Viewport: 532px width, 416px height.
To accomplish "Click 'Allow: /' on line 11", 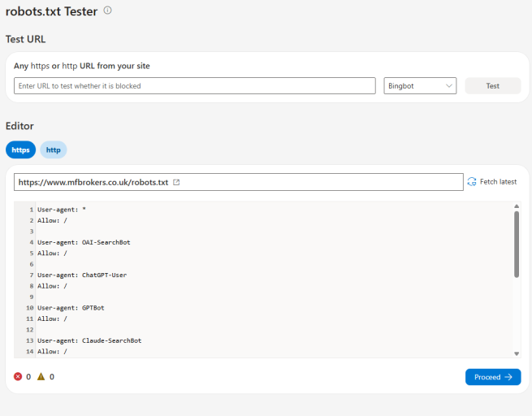I will [x=52, y=319].
